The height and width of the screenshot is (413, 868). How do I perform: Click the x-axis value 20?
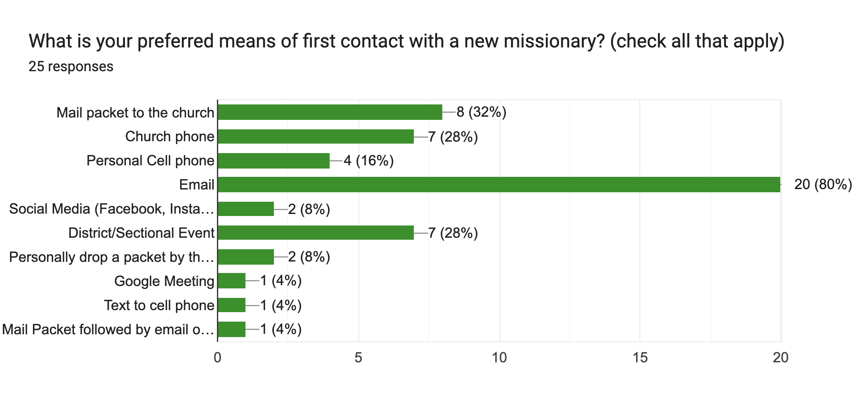tap(781, 358)
